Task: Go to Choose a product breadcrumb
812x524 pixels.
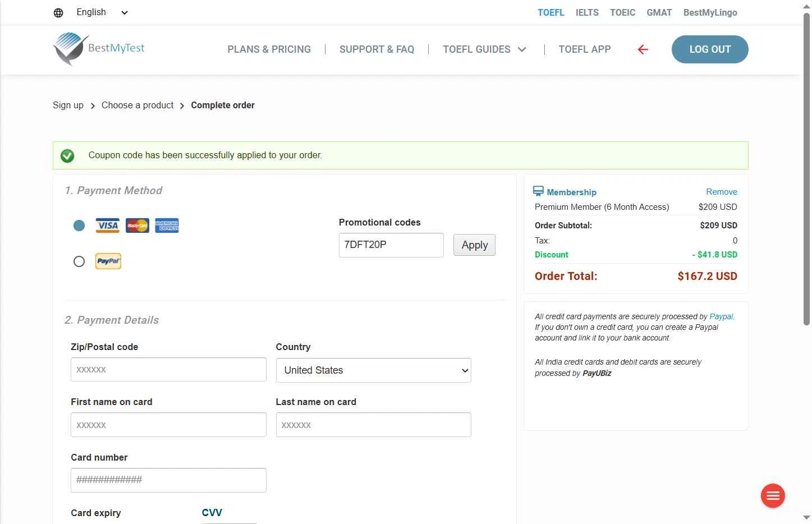Action: [x=137, y=105]
